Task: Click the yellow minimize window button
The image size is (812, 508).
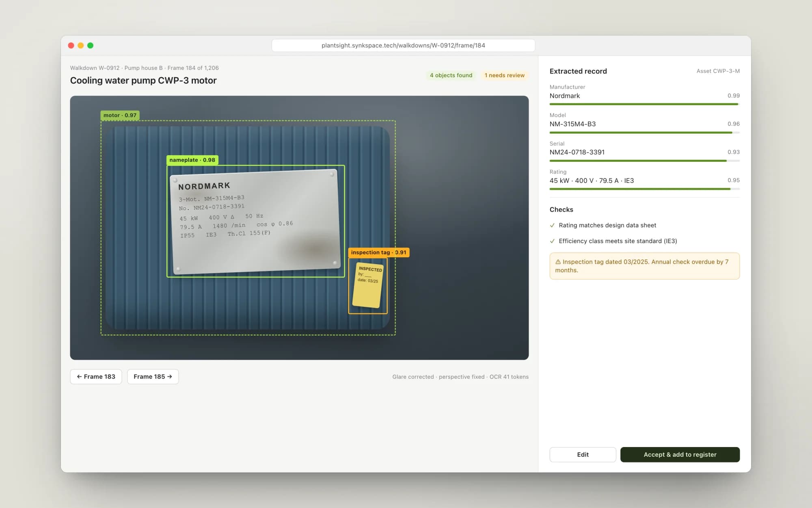Action: pyautogui.click(x=81, y=46)
